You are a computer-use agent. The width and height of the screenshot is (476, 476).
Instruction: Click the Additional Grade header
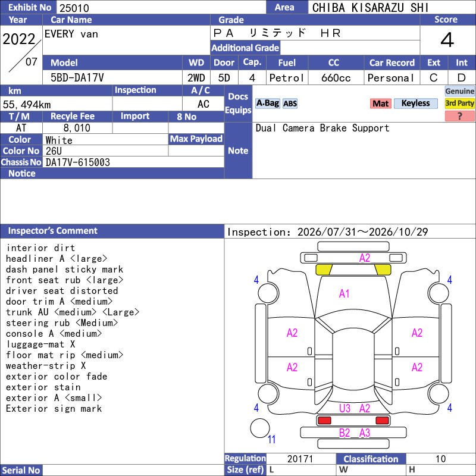(245, 48)
